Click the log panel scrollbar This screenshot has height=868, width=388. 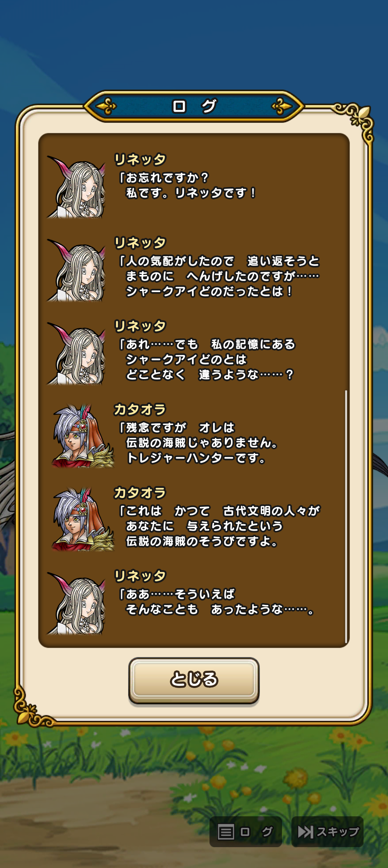click(x=346, y=516)
